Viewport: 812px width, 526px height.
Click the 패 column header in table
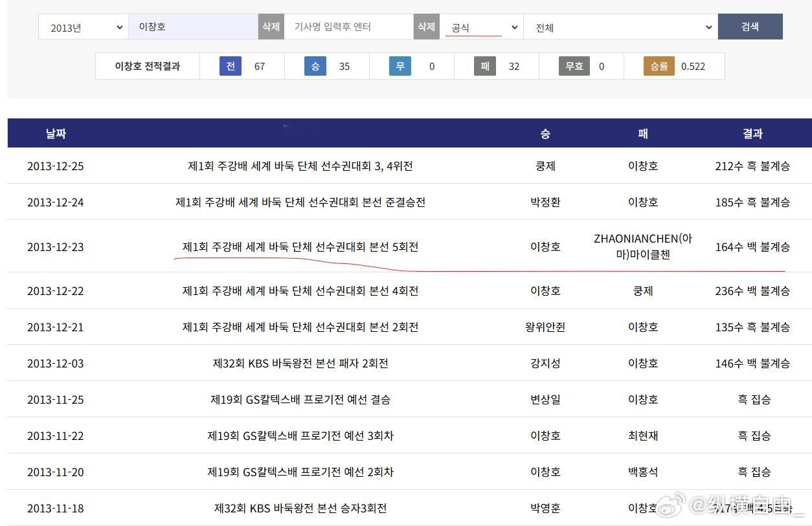pyautogui.click(x=643, y=133)
